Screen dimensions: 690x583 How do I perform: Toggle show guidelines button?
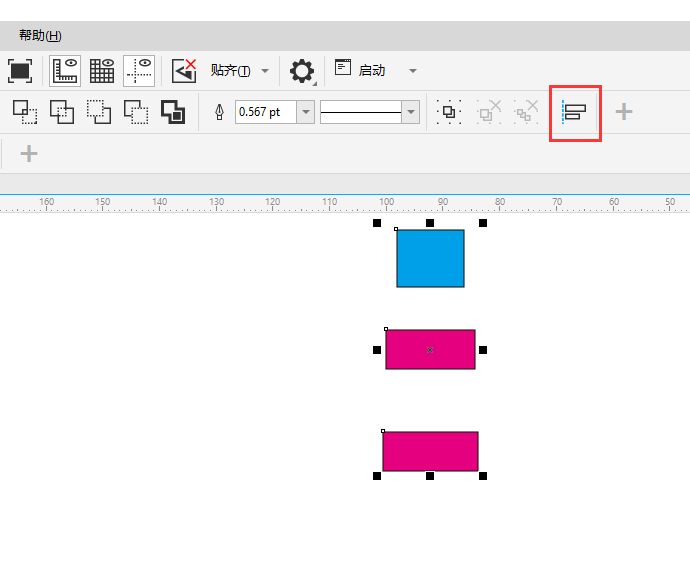point(139,71)
